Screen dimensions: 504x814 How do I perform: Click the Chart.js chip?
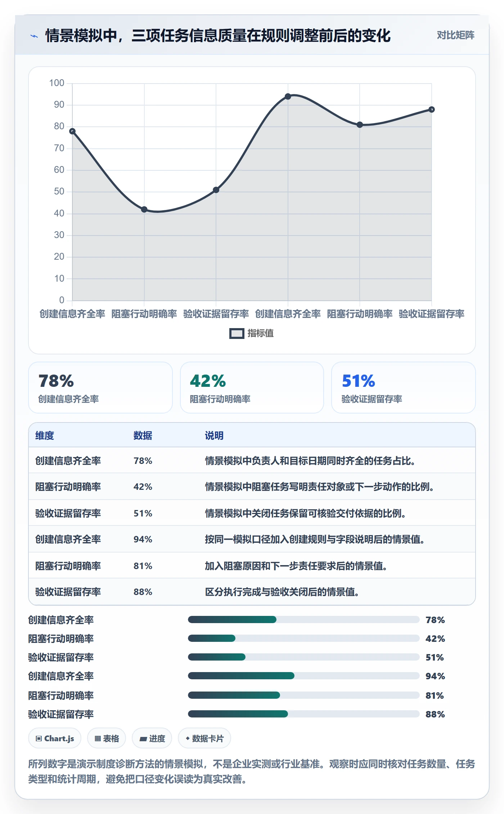tap(55, 738)
